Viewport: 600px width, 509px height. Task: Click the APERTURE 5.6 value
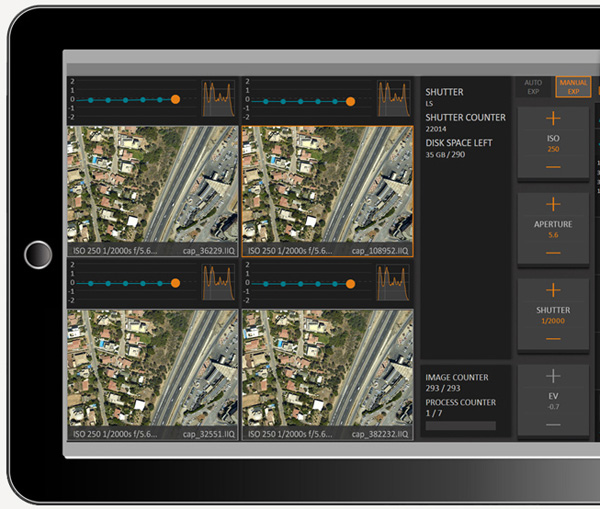pos(553,235)
